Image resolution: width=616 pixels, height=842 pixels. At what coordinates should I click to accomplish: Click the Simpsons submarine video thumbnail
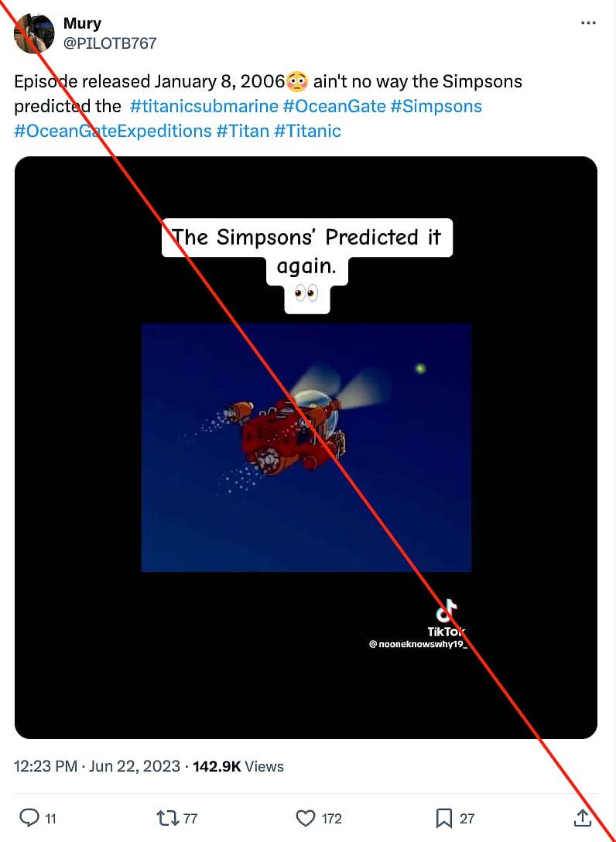click(306, 447)
